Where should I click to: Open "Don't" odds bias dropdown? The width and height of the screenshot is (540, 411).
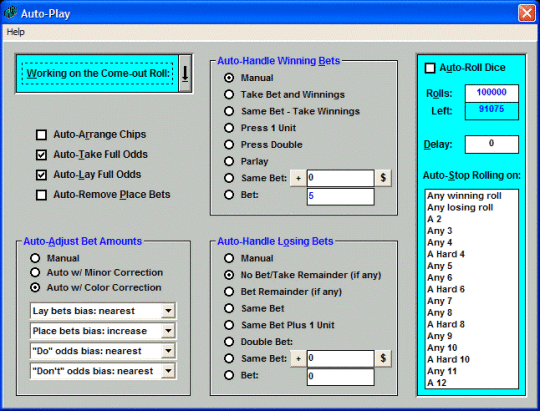tap(168, 371)
